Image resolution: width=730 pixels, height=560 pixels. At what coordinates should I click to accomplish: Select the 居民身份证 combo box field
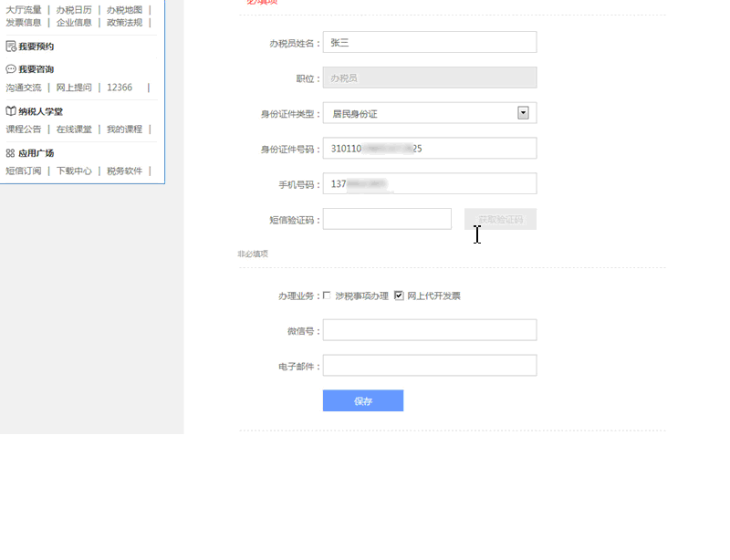tap(420, 113)
